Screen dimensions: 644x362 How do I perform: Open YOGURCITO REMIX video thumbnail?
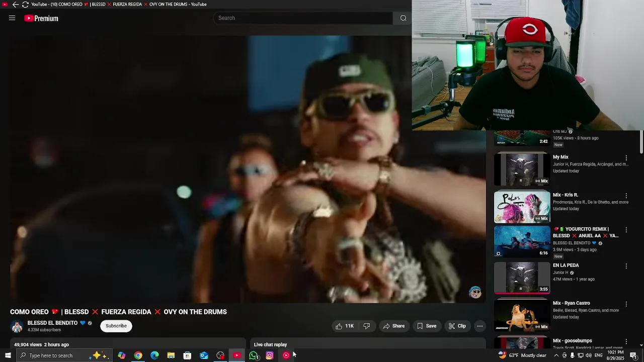[522, 241]
